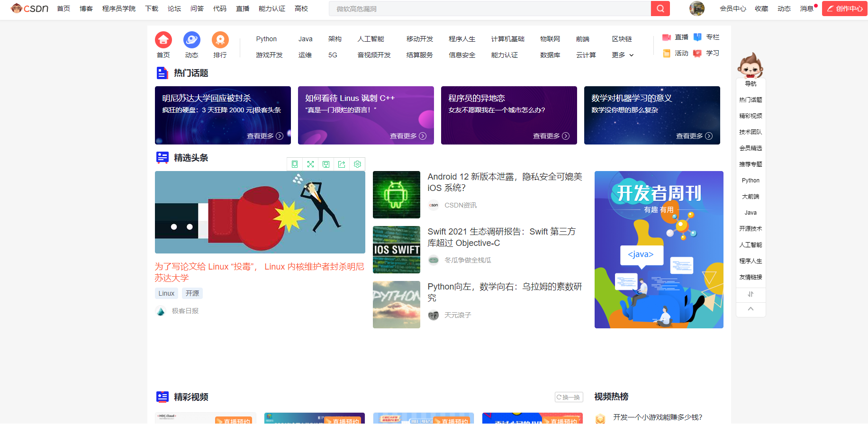Click the 创作中心 button
This screenshot has width=868, height=425.
(x=845, y=9)
